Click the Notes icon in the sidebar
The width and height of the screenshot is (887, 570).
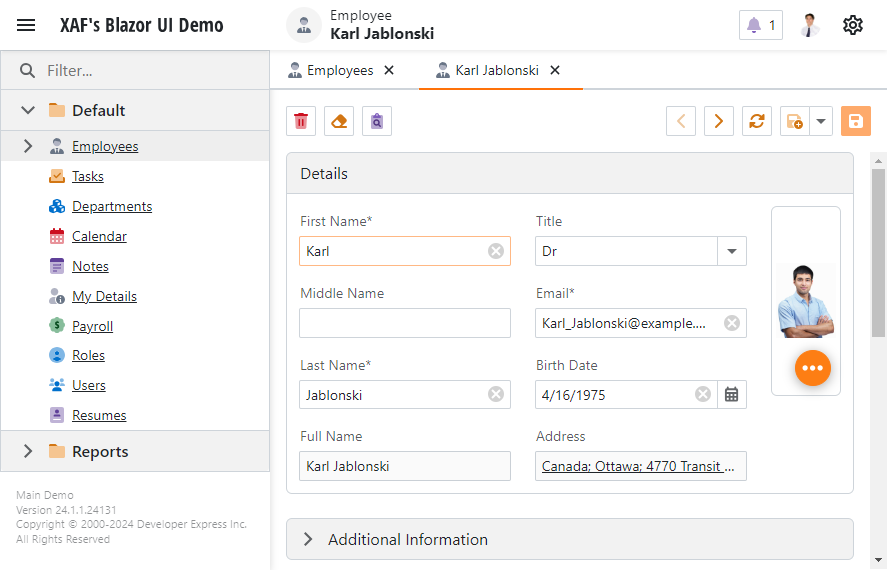pyautogui.click(x=57, y=266)
